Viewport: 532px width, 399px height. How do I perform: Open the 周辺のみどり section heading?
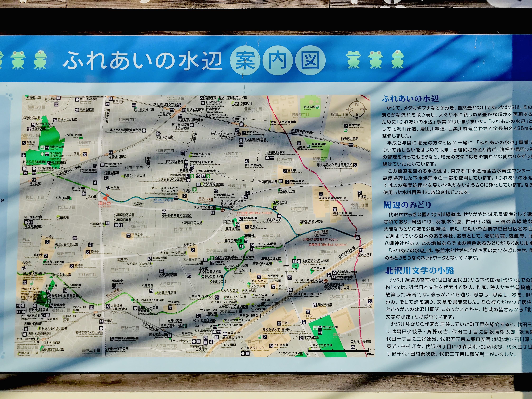click(x=407, y=205)
